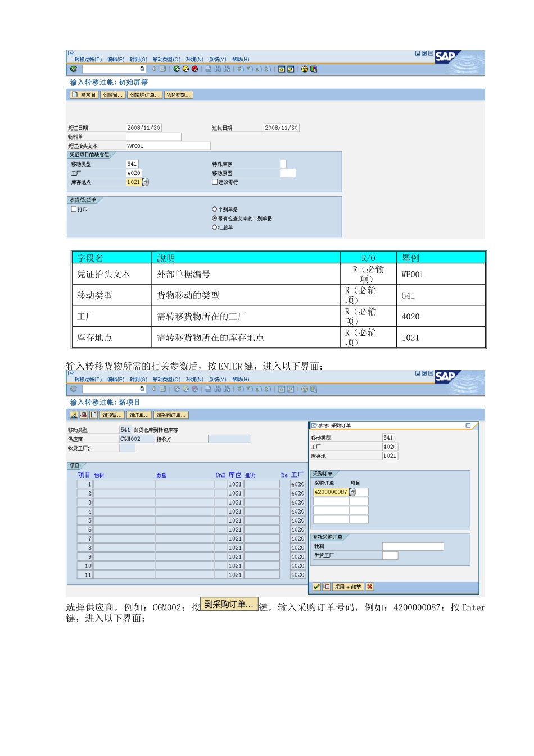Image resolution: width=534 pixels, height=756 pixels.
Task: Click green checkmark in purchase order dialog
Action: point(316,587)
